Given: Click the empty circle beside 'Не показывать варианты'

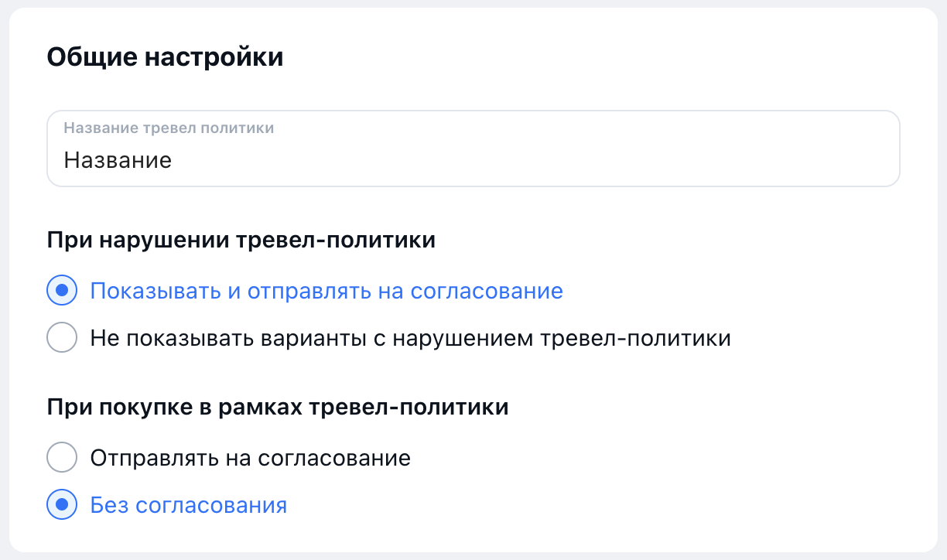Looking at the screenshot, I should coord(62,338).
